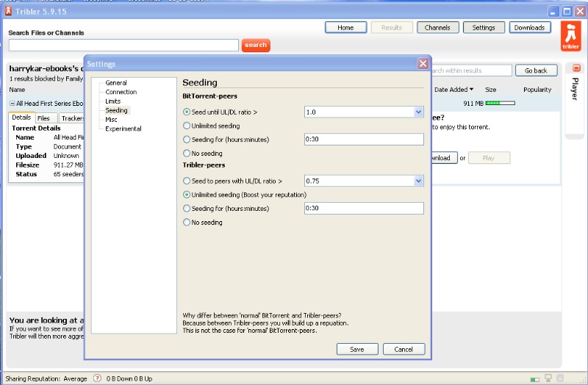The height and width of the screenshot is (385, 588).
Task: Expand the 0.75 ratio dropdown
Action: 418,181
